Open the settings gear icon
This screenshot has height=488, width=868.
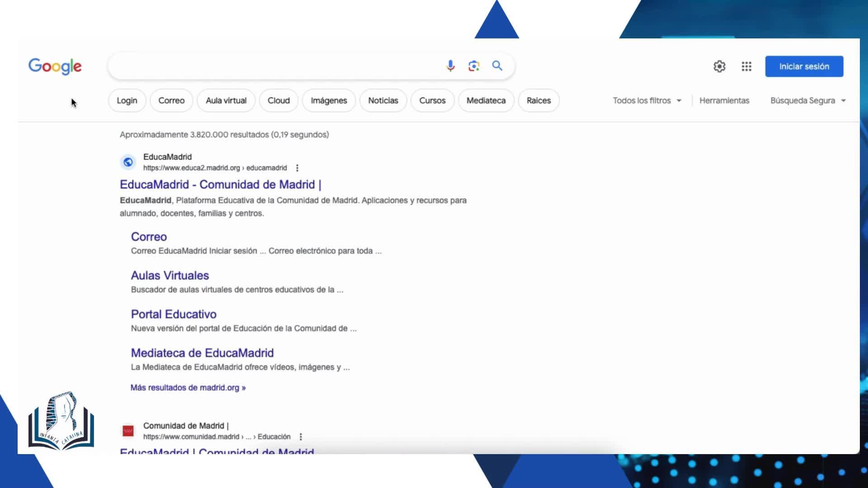(719, 66)
